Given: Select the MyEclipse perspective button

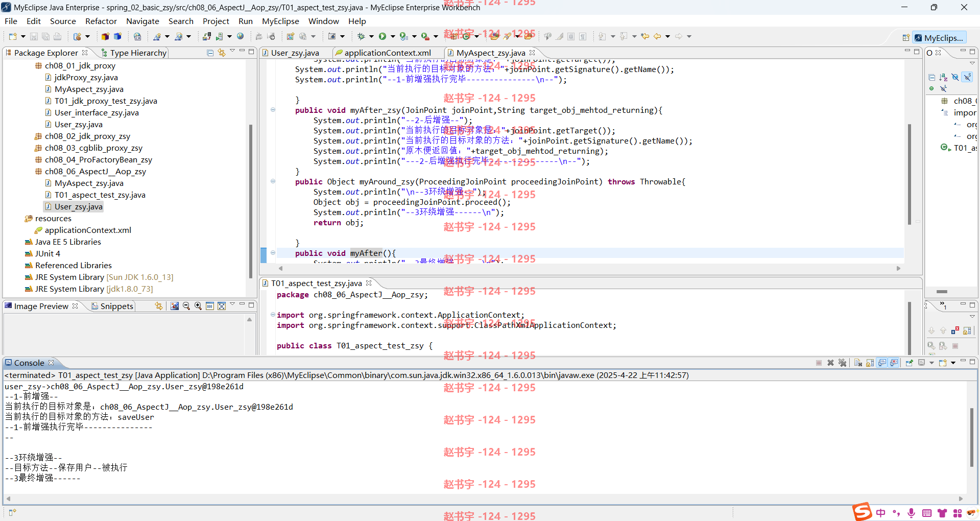Looking at the screenshot, I should tap(939, 38).
